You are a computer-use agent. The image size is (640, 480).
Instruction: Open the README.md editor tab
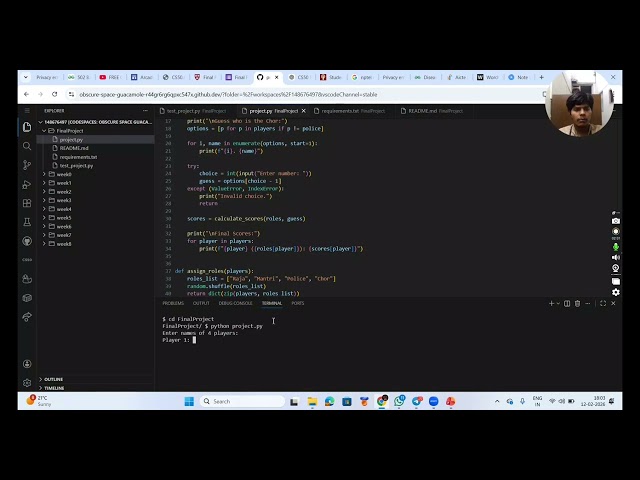pyautogui.click(x=432, y=111)
